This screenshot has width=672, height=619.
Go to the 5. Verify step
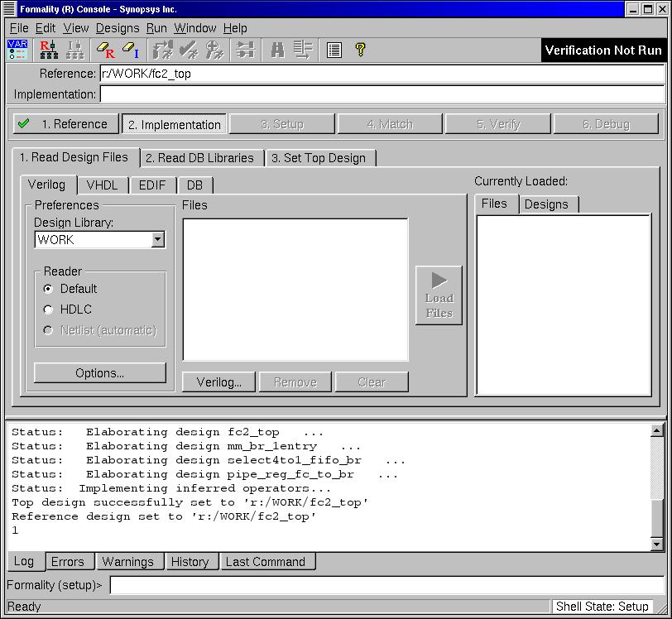498,124
